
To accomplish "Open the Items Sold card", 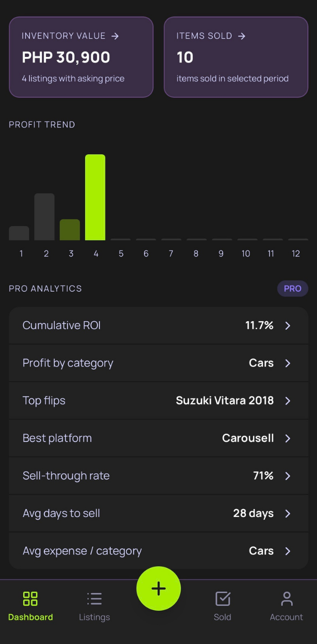I will point(235,57).
